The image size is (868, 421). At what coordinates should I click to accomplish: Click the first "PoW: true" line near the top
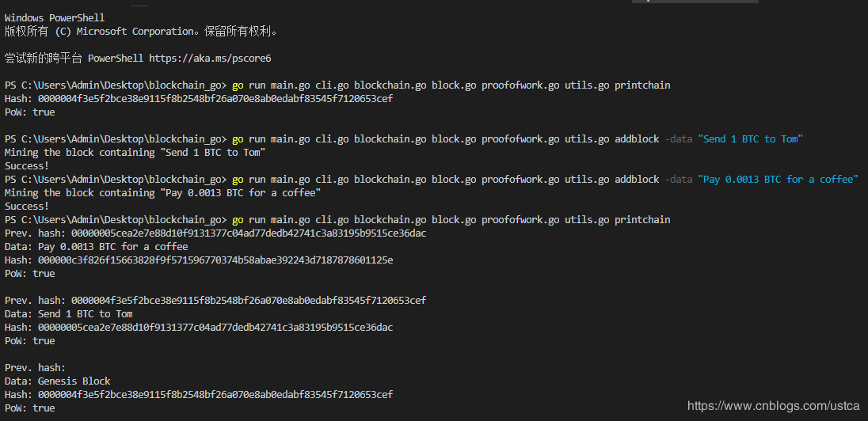tap(29, 112)
